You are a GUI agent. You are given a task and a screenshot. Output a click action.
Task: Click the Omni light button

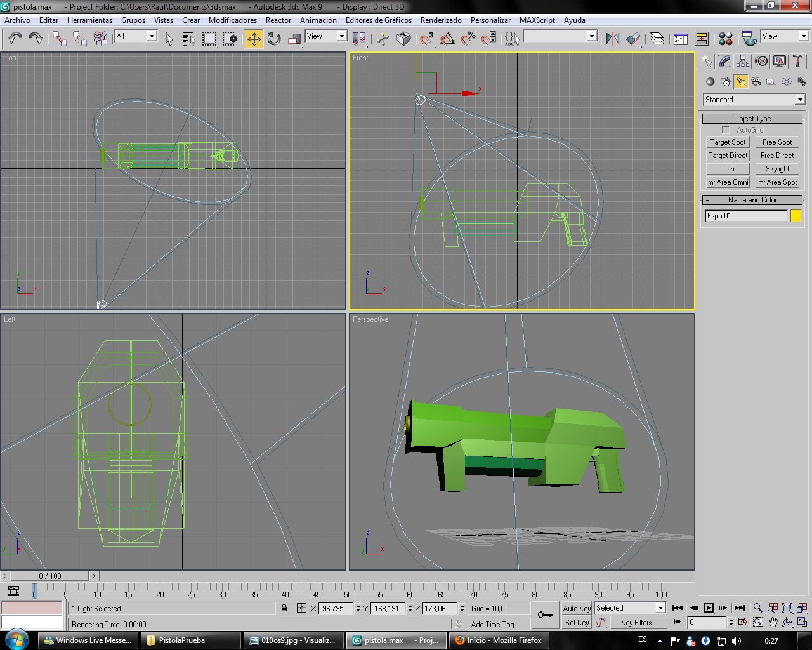pyautogui.click(x=728, y=169)
